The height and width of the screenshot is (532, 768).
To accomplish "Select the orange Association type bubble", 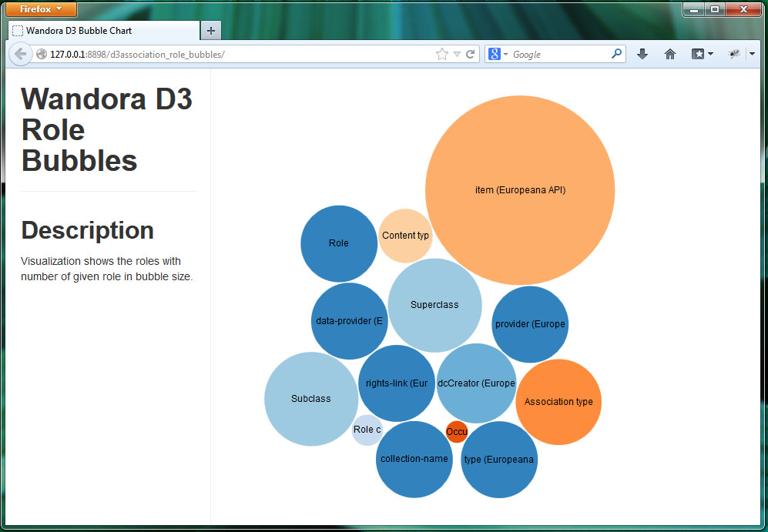I will click(558, 402).
